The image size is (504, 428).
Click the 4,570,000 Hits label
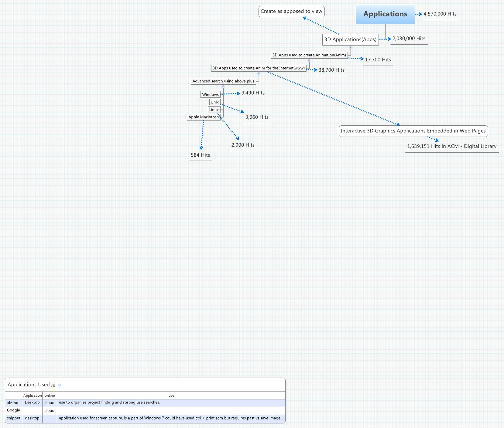pos(440,14)
